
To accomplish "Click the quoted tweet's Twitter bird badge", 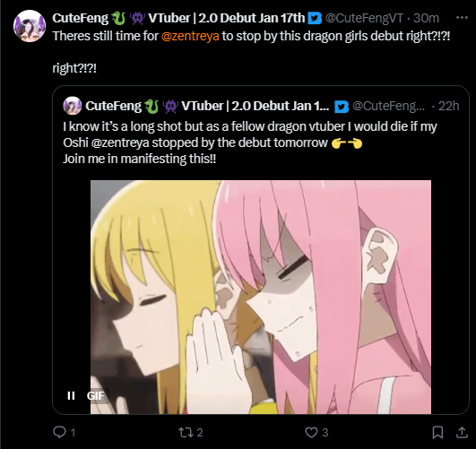I will (342, 107).
